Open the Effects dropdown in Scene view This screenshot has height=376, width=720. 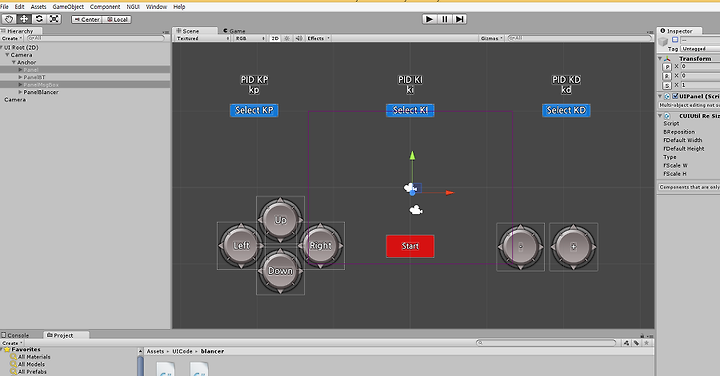pos(318,39)
